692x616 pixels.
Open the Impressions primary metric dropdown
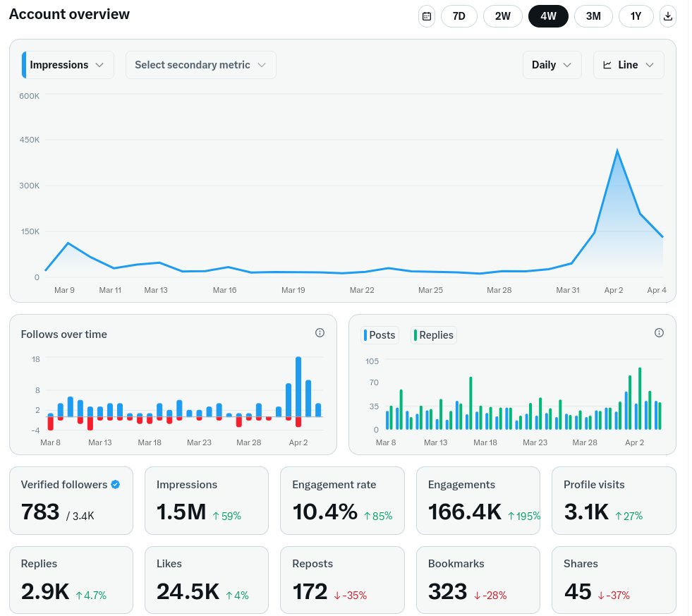(68, 66)
